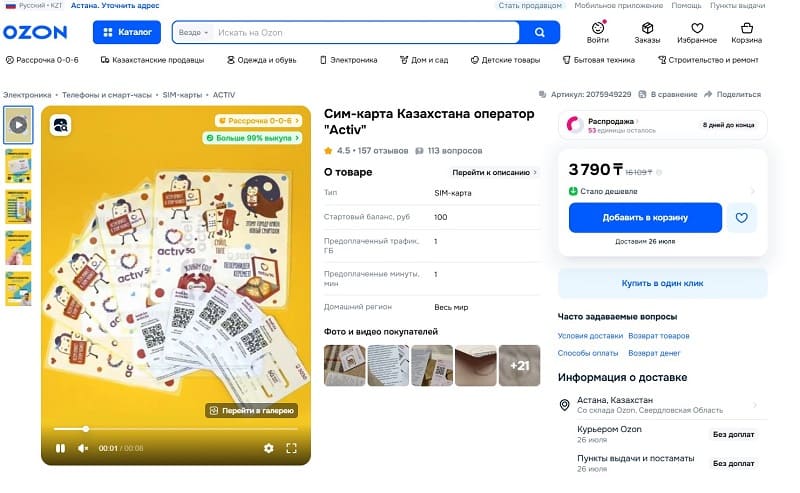
Task: Open the Электроника category menu
Action: pyautogui.click(x=348, y=60)
